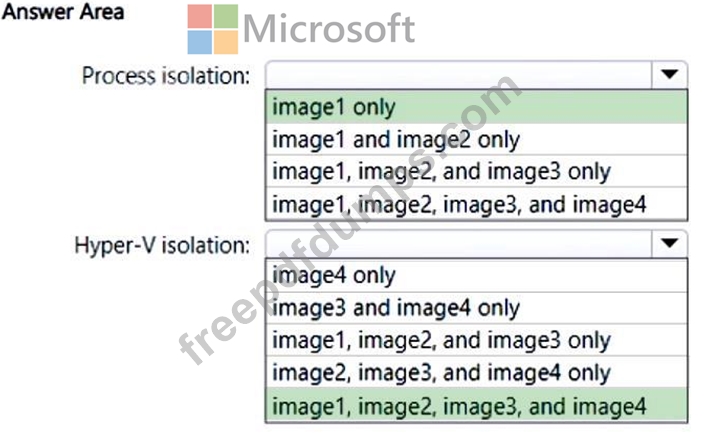Click the Microsoft wordmark text
The image size is (705, 439).
tap(329, 29)
